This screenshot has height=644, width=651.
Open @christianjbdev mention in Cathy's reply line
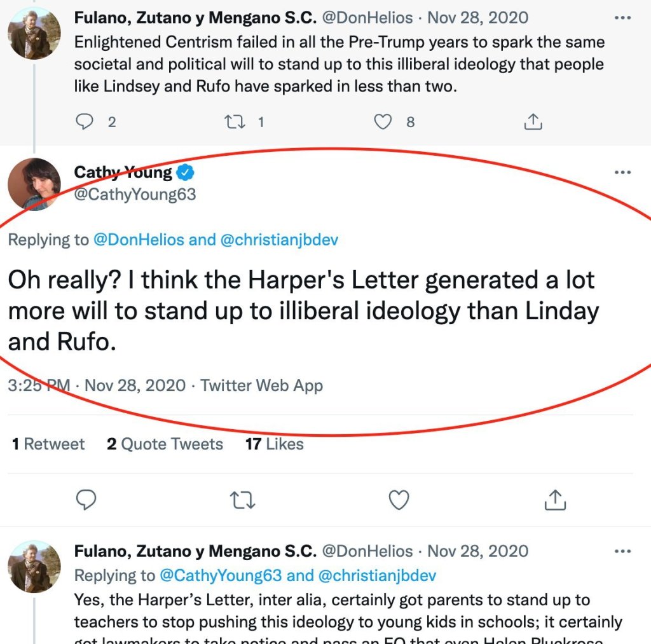pos(279,240)
